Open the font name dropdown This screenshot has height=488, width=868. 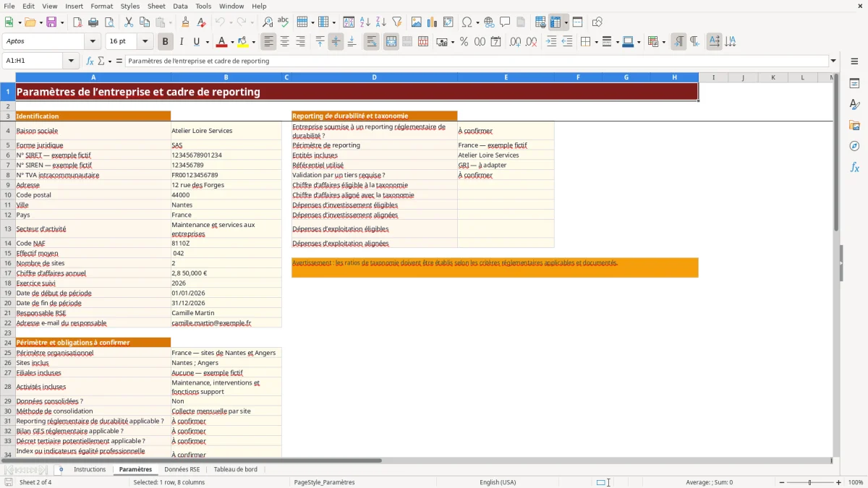[93, 42]
